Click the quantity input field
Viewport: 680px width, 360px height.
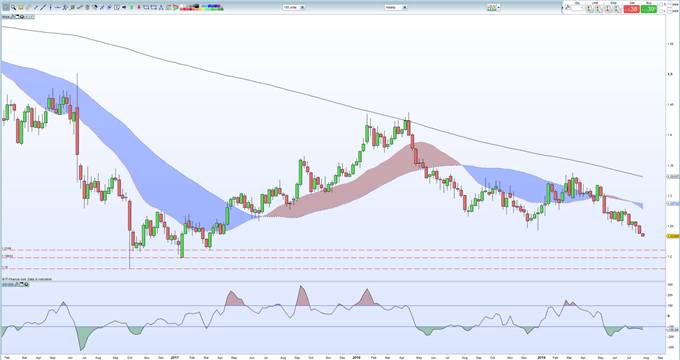pos(577,8)
